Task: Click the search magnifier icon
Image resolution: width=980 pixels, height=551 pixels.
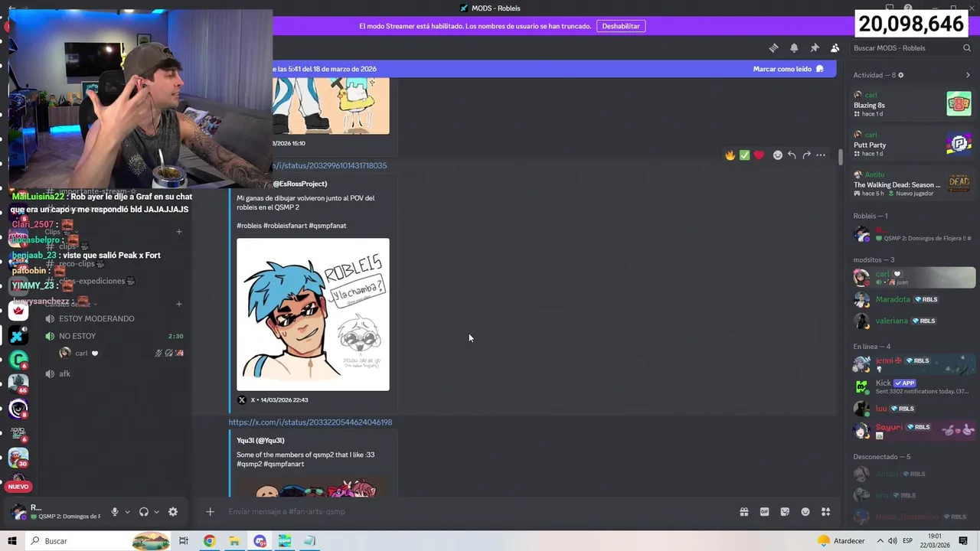Action: [x=967, y=47]
